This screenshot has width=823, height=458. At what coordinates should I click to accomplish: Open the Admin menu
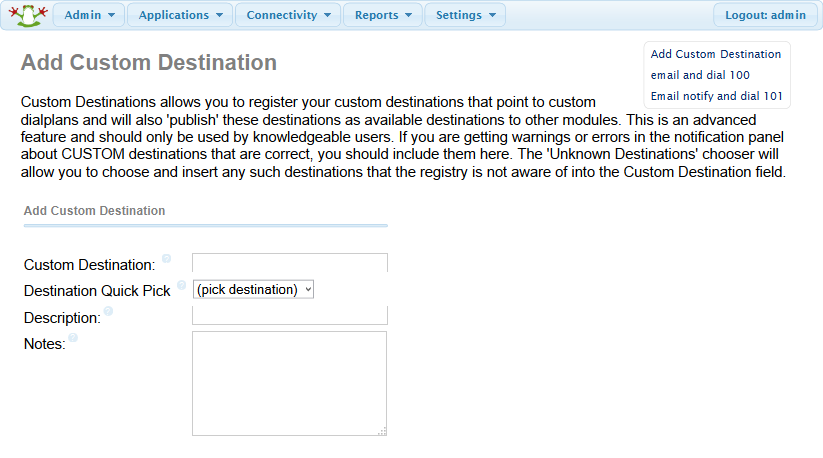click(x=89, y=15)
